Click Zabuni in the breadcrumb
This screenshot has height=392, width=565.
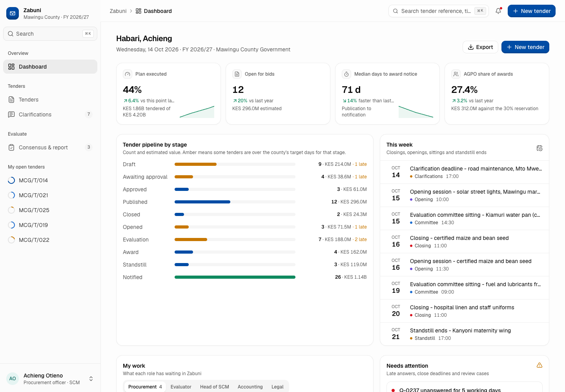[x=118, y=11]
